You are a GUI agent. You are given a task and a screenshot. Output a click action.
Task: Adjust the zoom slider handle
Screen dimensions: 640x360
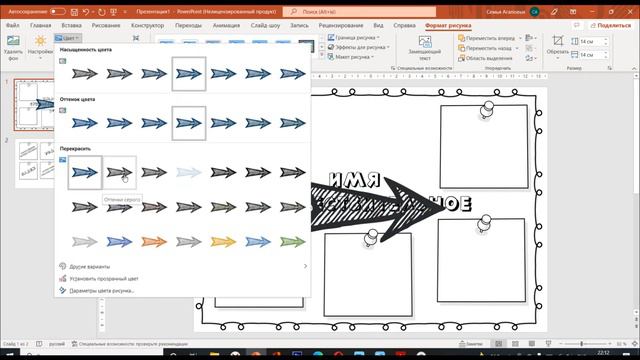(x=582, y=344)
